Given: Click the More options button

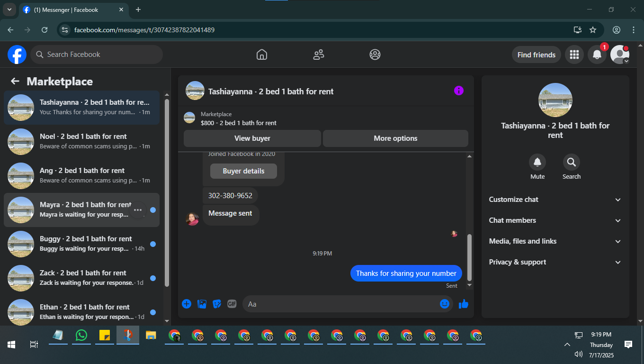Looking at the screenshot, I should [x=395, y=138].
